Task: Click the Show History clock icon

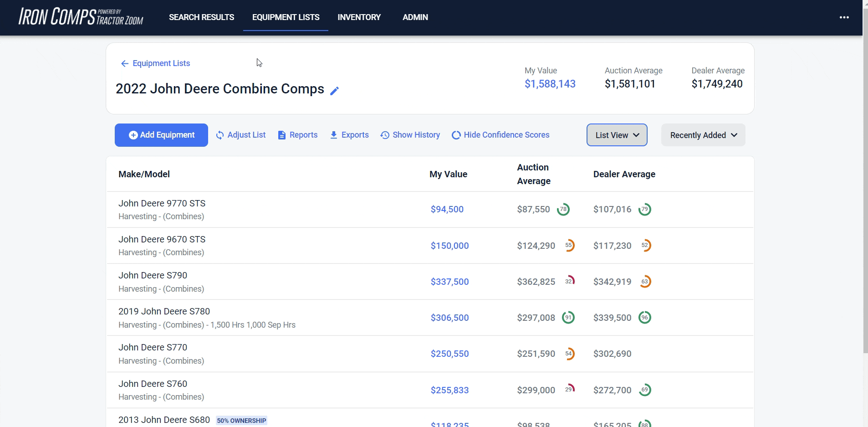Action: (385, 135)
